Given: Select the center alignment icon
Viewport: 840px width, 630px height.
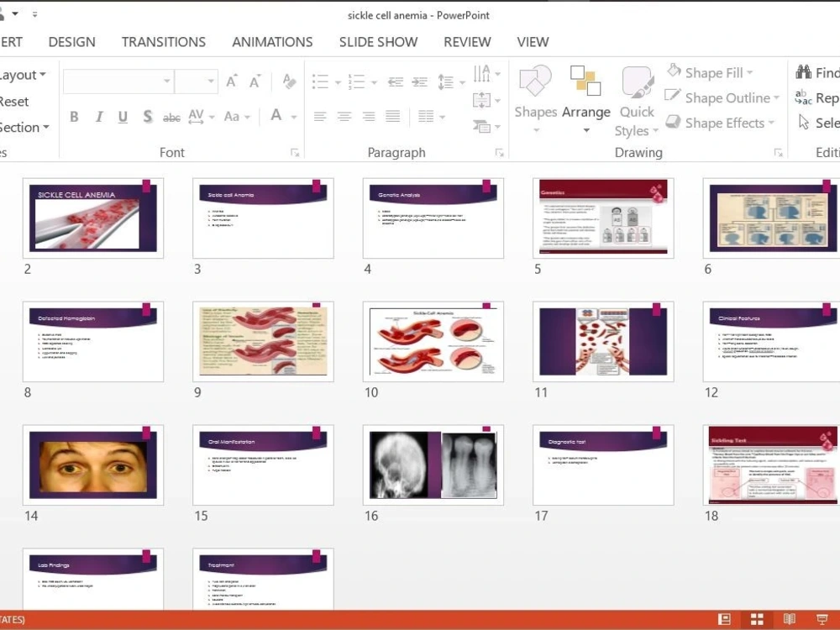Looking at the screenshot, I should pos(344,116).
